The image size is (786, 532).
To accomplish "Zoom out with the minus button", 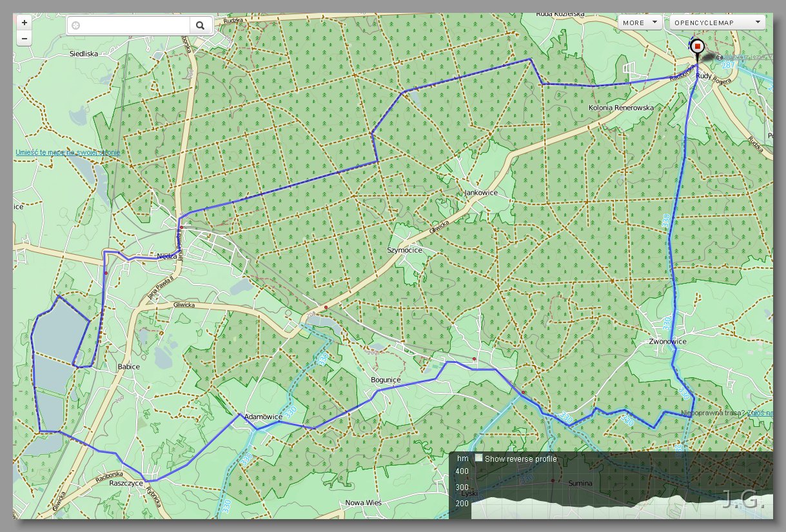I will [24, 39].
